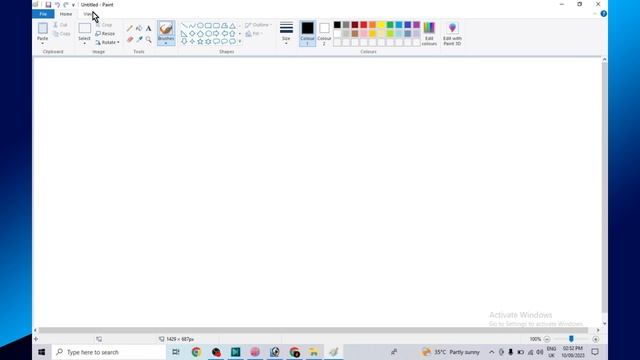
Task: Choose the Curve shape
Action: click(x=192, y=25)
